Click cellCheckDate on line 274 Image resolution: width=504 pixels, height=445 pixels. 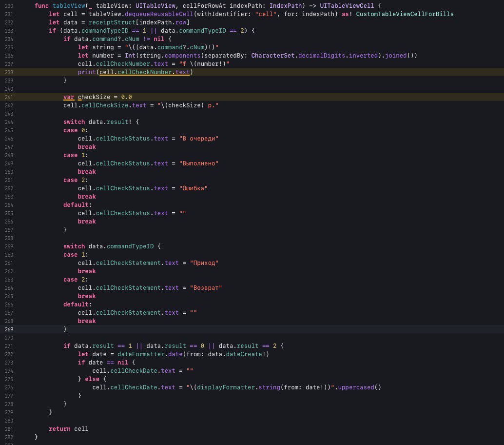coord(134,371)
